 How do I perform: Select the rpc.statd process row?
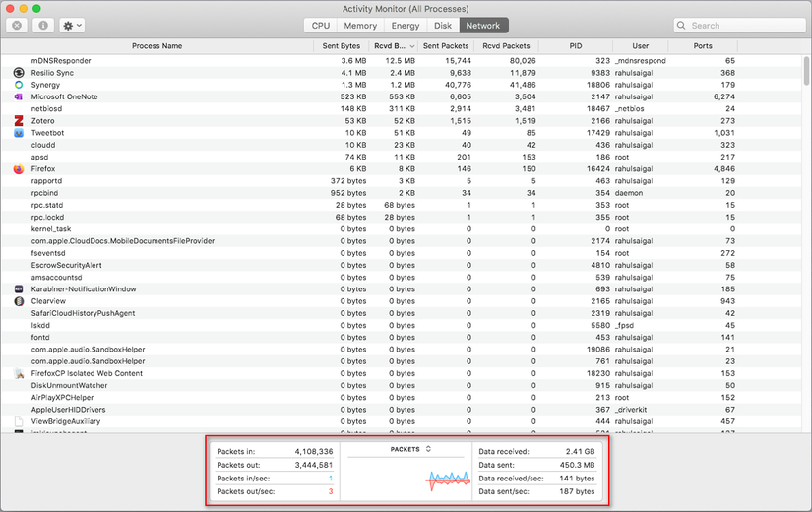[402, 205]
